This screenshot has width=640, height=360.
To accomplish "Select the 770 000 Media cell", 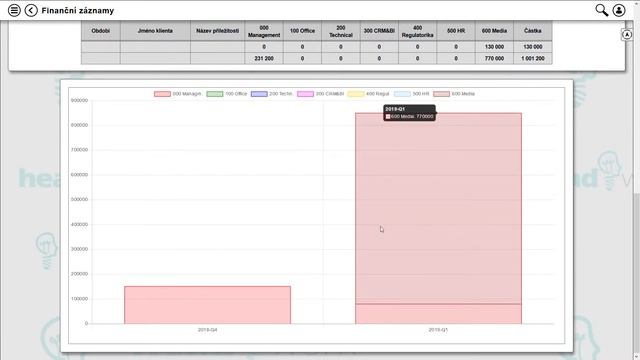I will tap(494, 59).
